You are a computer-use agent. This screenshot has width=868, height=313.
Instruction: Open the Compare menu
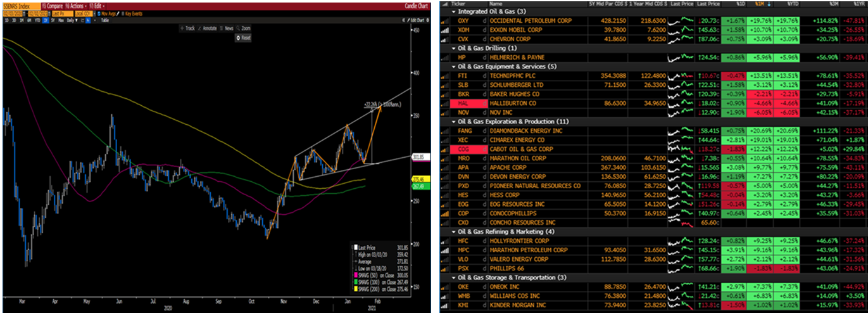[x=53, y=6]
